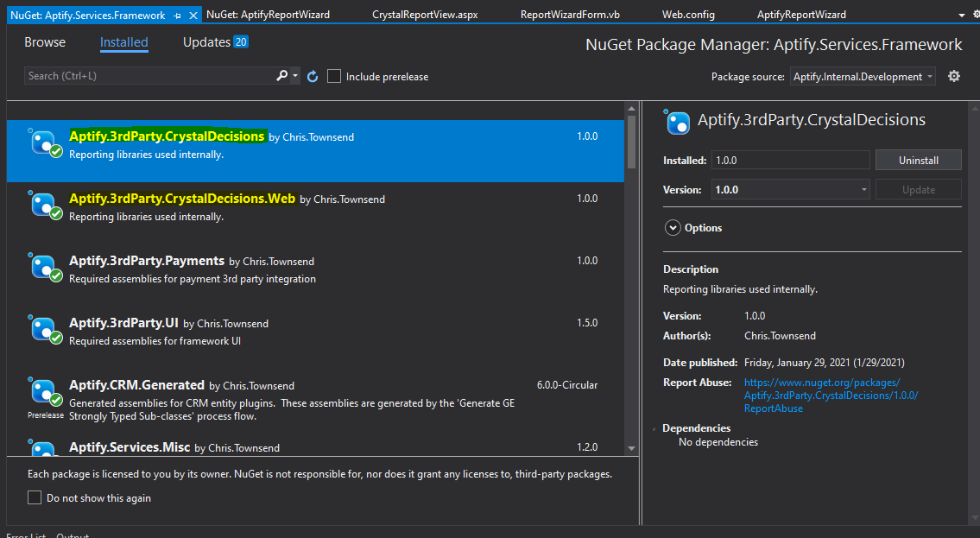This screenshot has height=538, width=980.
Task: Enable the Include prerelease checkbox
Action: [334, 76]
